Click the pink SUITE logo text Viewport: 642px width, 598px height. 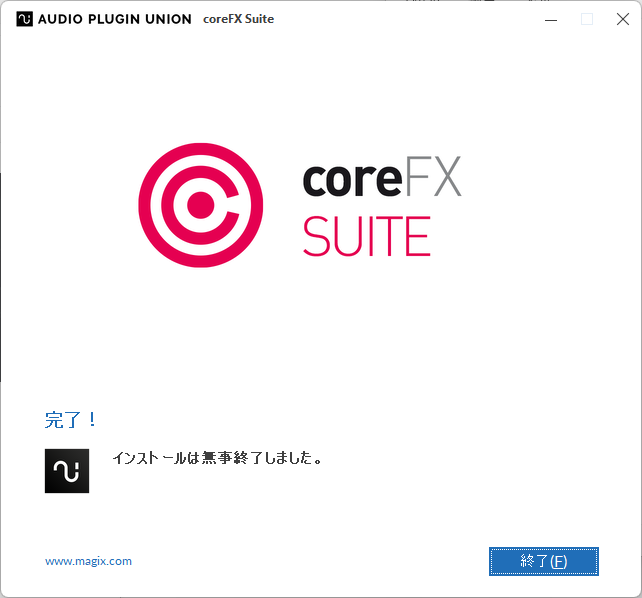[366, 238]
